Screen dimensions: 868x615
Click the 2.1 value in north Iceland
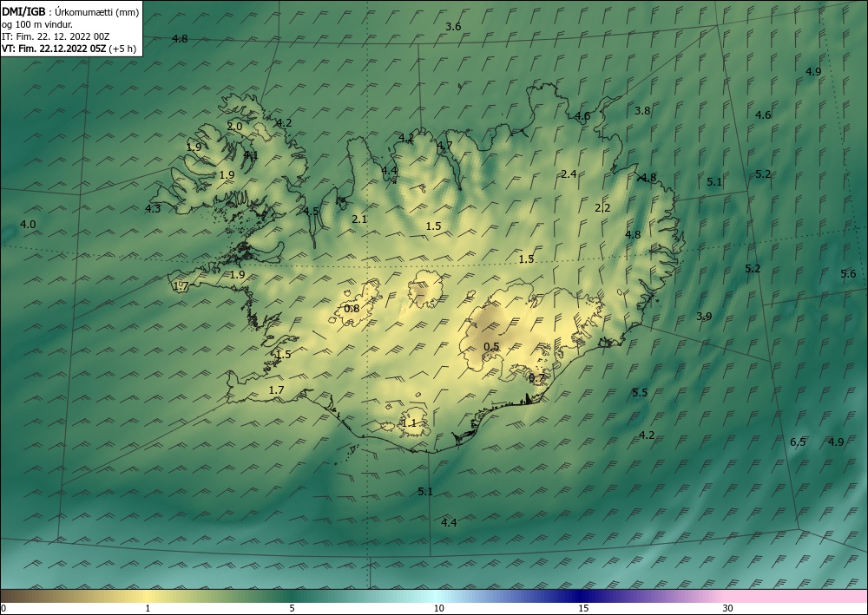point(359,219)
